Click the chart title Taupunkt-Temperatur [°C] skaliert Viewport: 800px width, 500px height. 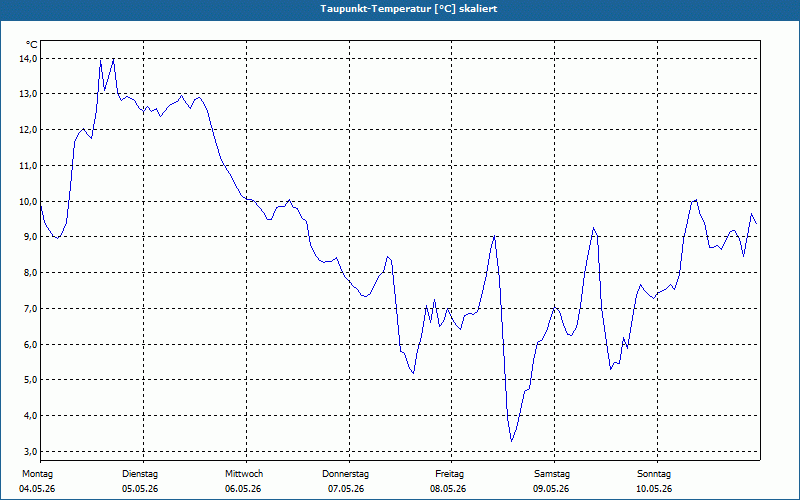pos(409,9)
